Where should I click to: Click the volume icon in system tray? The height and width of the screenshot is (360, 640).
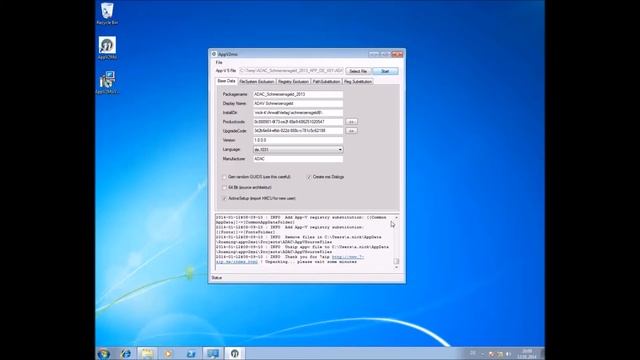tap(509, 354)
